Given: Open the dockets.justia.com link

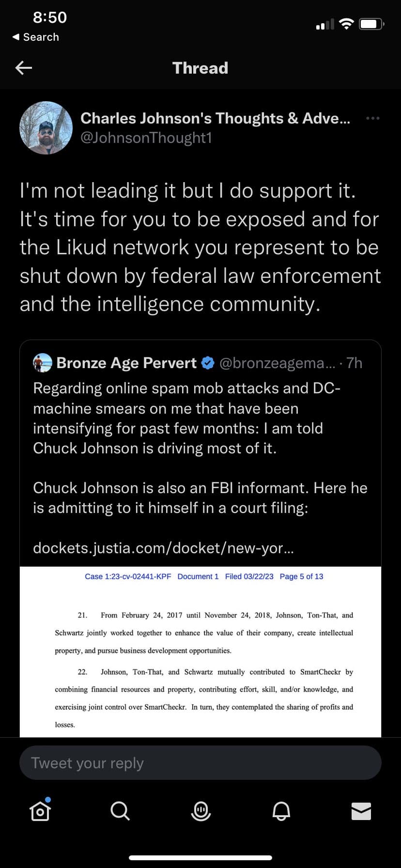Looking at the screenshot, I should click(x=163, y=548).
